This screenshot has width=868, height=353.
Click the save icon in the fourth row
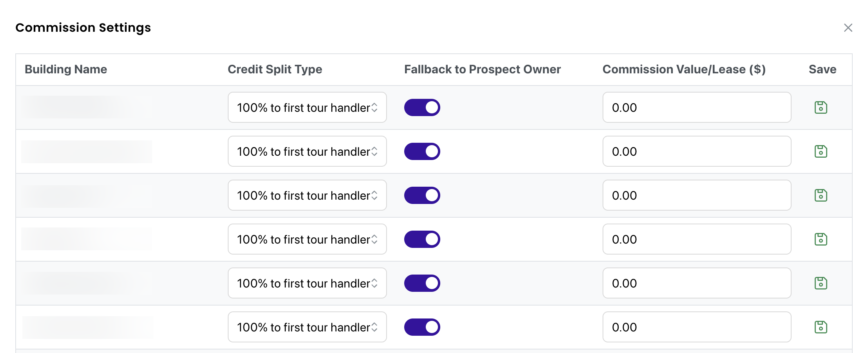pos(821,239)
